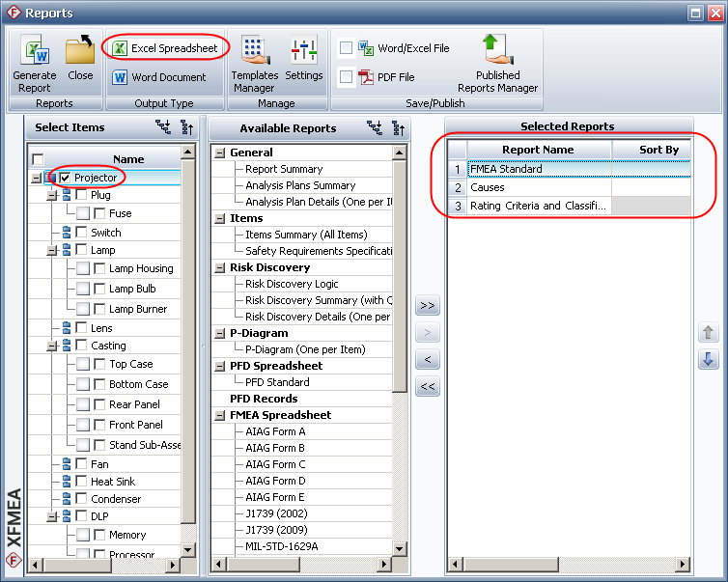Select Excel Spreadsheet output type
This screenshot has width=728, height=582.
pyautogui.click(x=165, y=48)
